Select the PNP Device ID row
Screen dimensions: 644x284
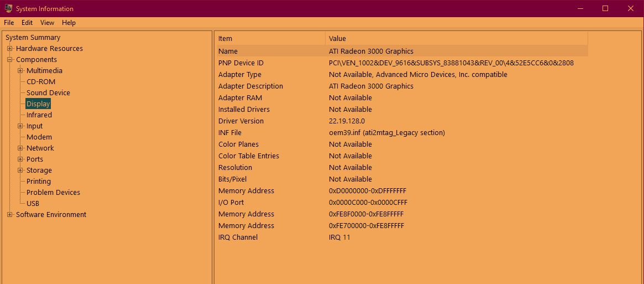click(402, 63)
